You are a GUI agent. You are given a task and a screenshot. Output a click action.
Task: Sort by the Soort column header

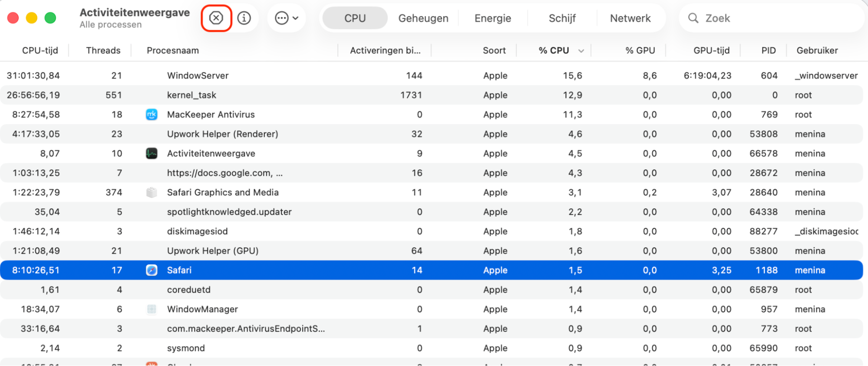point(494,50)
